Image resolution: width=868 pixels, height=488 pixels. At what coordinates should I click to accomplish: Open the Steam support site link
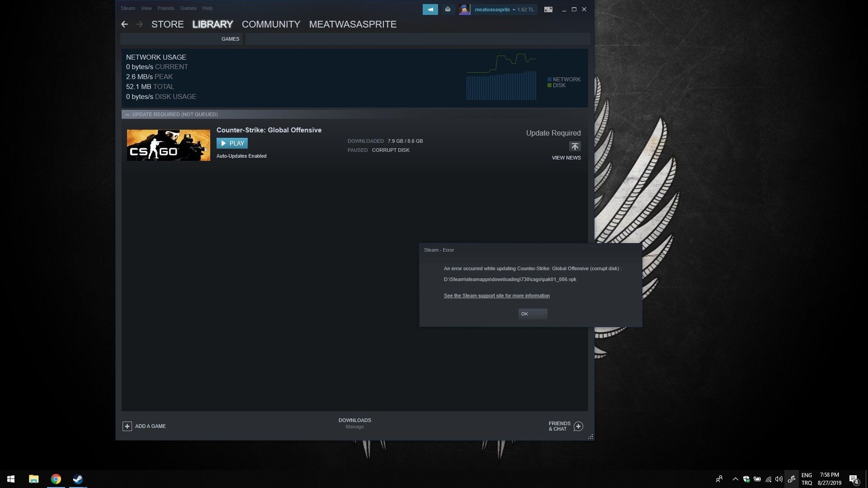pyautogui.click(x=496, y=296)
